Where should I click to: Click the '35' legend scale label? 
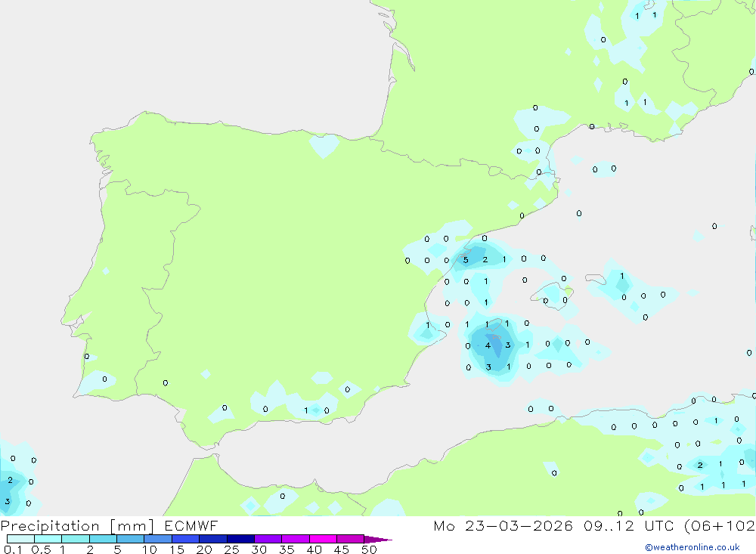coord(287,549)
